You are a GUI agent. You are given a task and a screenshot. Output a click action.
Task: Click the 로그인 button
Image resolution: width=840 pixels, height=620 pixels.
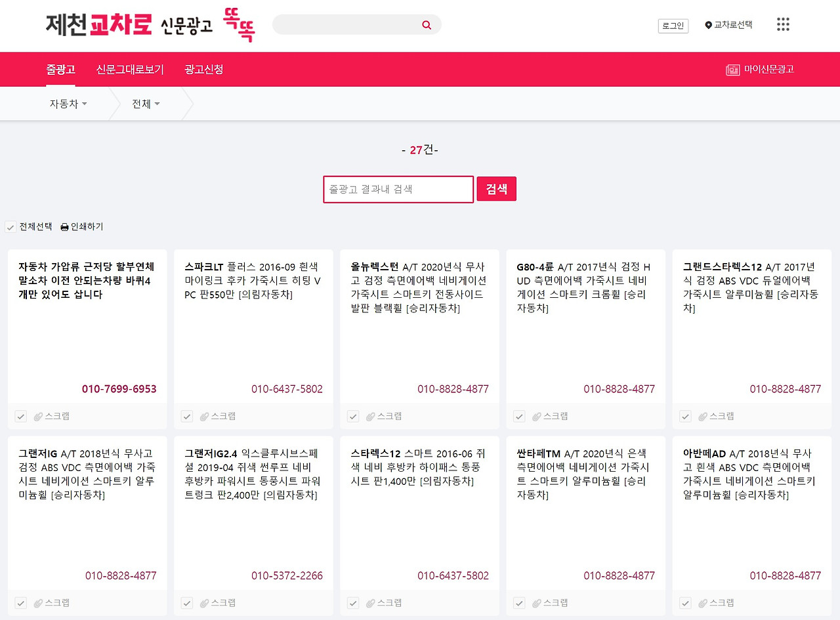click(673, 26)
